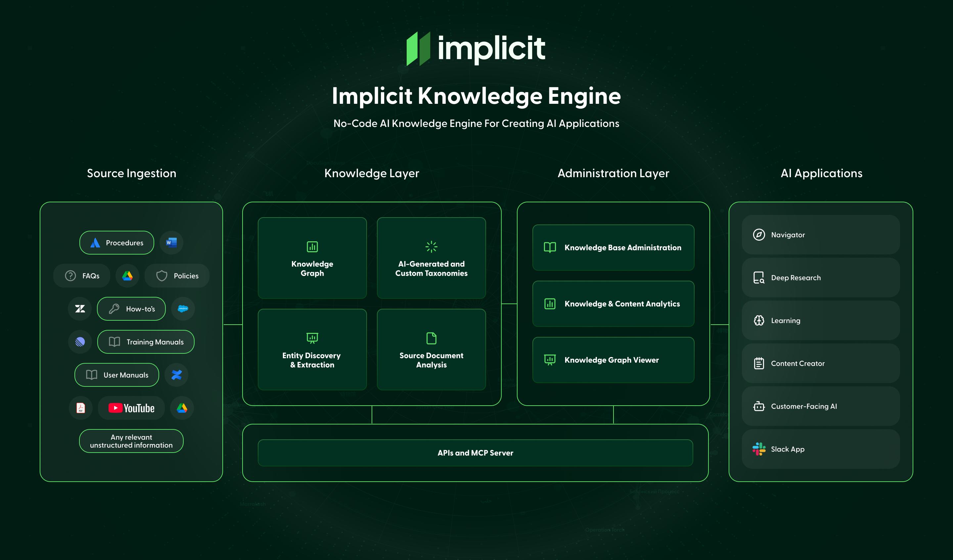Open the Knowledge Graph card

(x=312, y=258)
